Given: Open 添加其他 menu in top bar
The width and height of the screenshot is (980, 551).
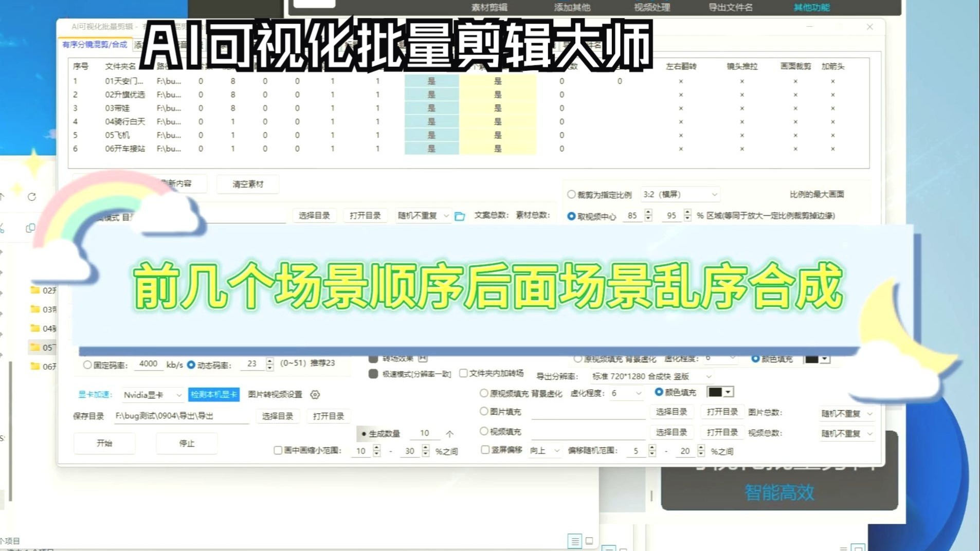Looking at the screenshot, I should tap(572, 7).
